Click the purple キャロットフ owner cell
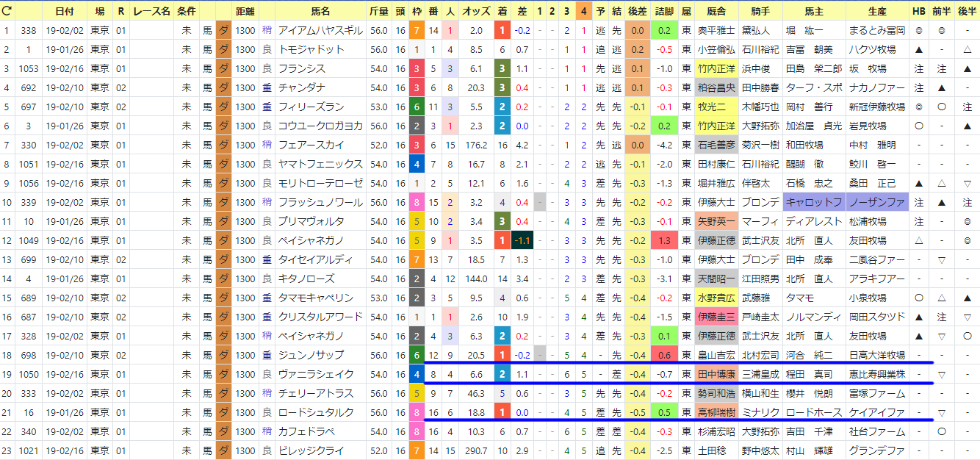Screen dimensions: 980x460 (x=815, y=202)
